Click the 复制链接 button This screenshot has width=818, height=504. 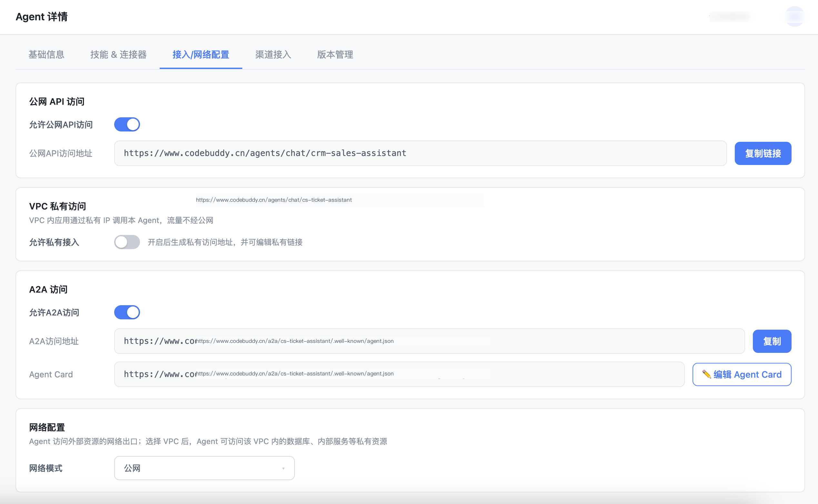click(763, 153)
